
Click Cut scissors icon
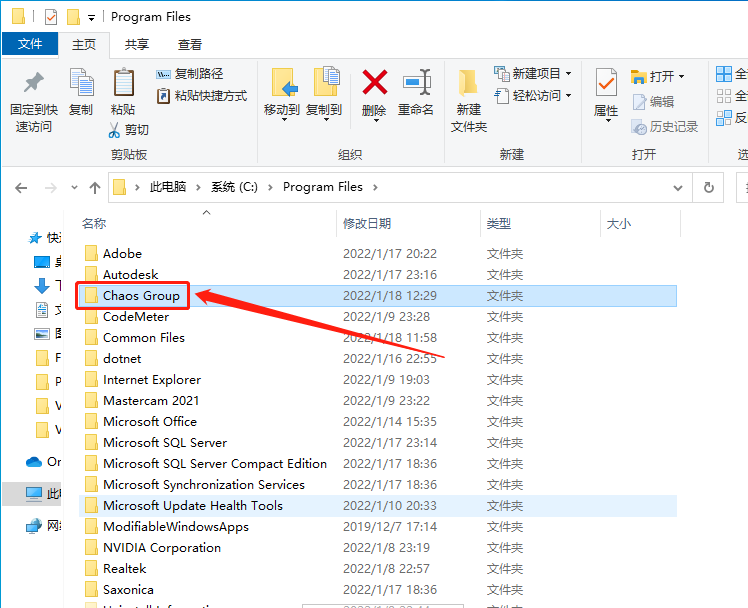pyautogui.click(x=114, y=130)
